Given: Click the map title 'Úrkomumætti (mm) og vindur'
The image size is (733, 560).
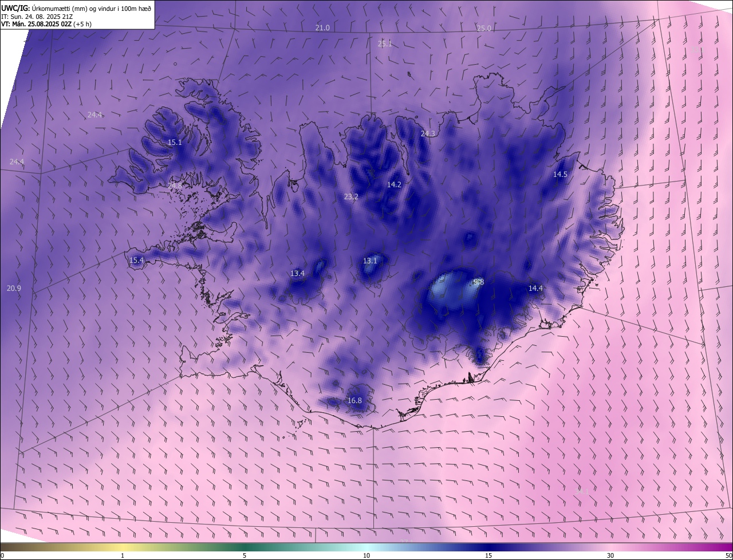Looking at the screenshot, I should click(x=73, y=7).
